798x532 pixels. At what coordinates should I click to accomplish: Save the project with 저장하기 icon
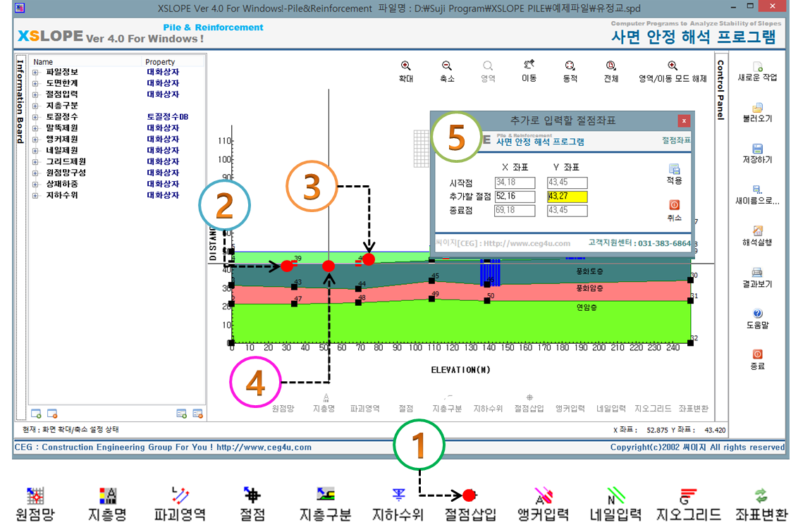(x=757, y=149)
